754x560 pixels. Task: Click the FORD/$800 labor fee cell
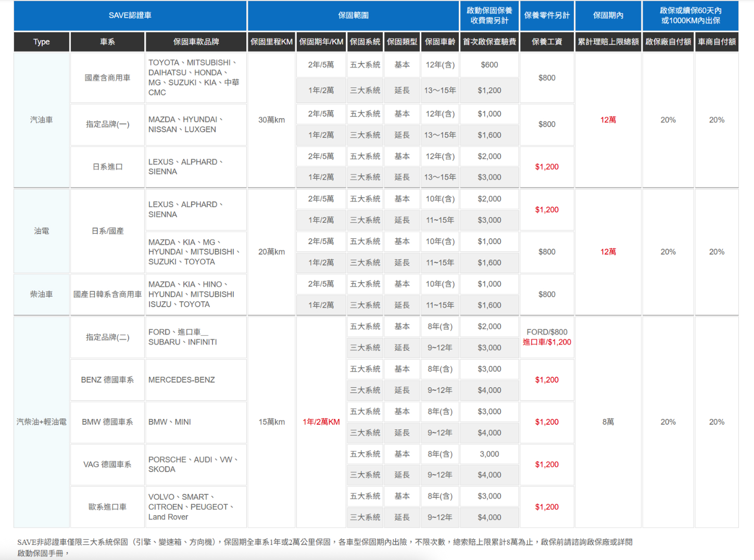point(547,332)
